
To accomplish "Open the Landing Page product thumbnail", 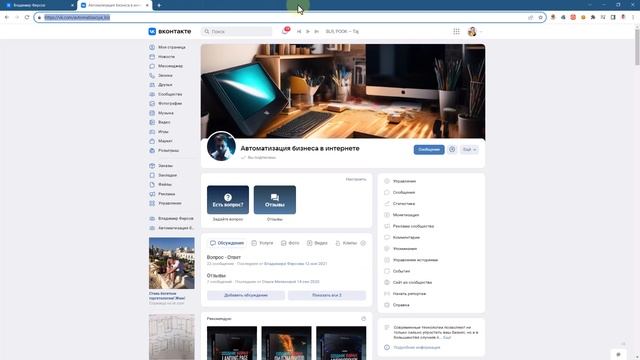I will pyautogui.click(x=232, y=343).
